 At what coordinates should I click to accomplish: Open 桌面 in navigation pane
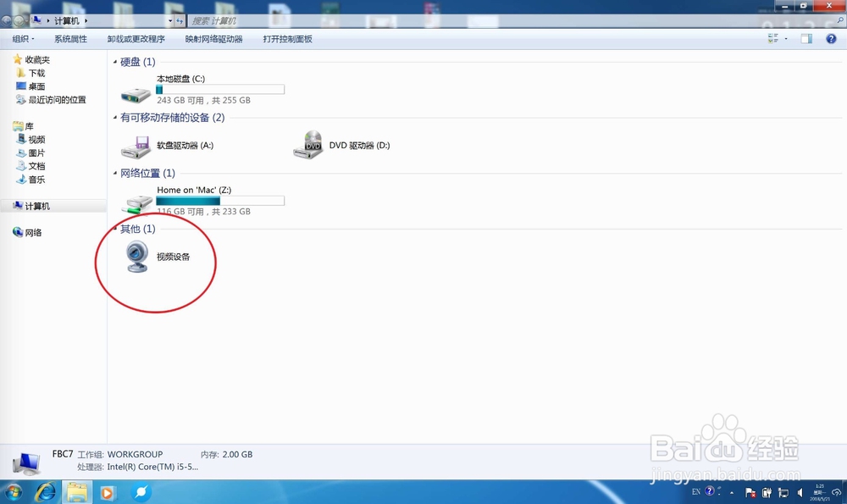tap(30, 86)
